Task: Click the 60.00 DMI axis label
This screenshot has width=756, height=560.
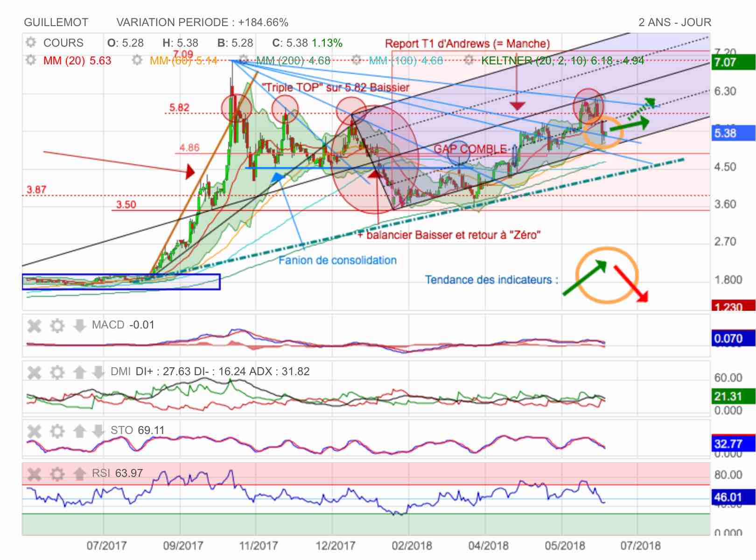Action: coord(728,378)
